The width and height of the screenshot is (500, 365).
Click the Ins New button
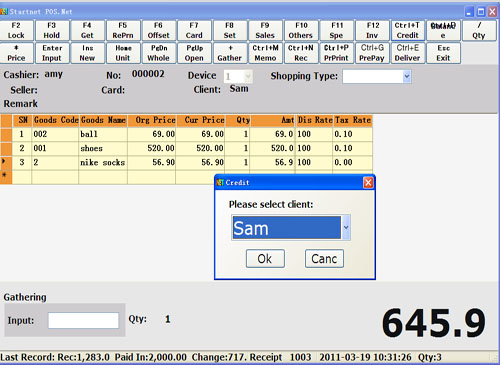click(87, 53)
